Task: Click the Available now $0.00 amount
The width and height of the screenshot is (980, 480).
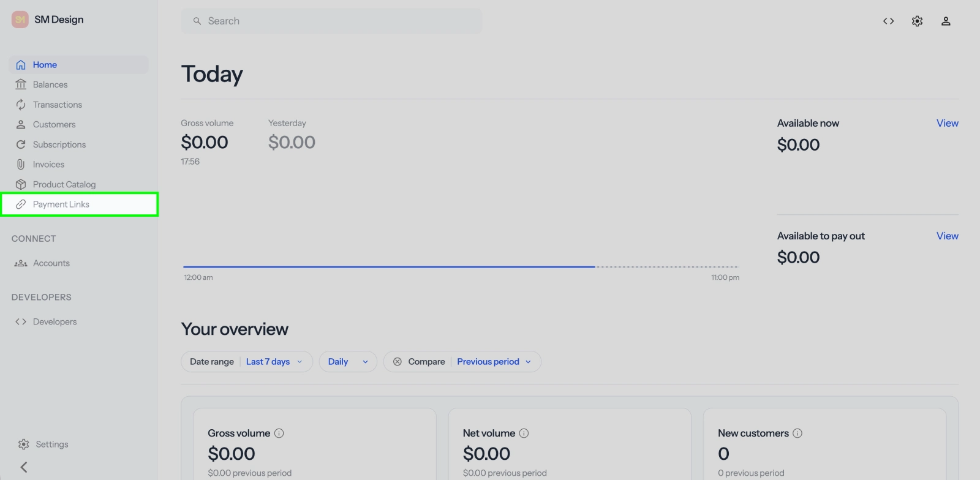Action: (x=798, y=144)
